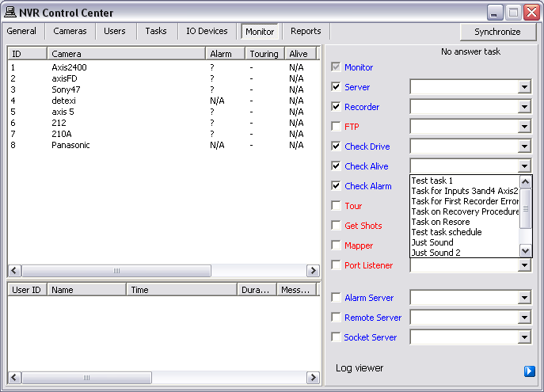Click user log scroll right arrow
This screenshot has width=544, height=392.
coord(313,377)
